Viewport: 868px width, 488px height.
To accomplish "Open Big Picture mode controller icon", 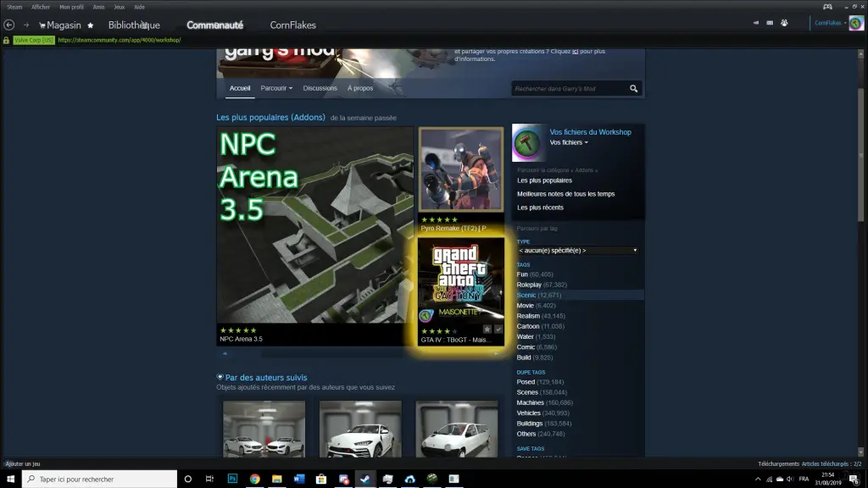I will 827,7.
